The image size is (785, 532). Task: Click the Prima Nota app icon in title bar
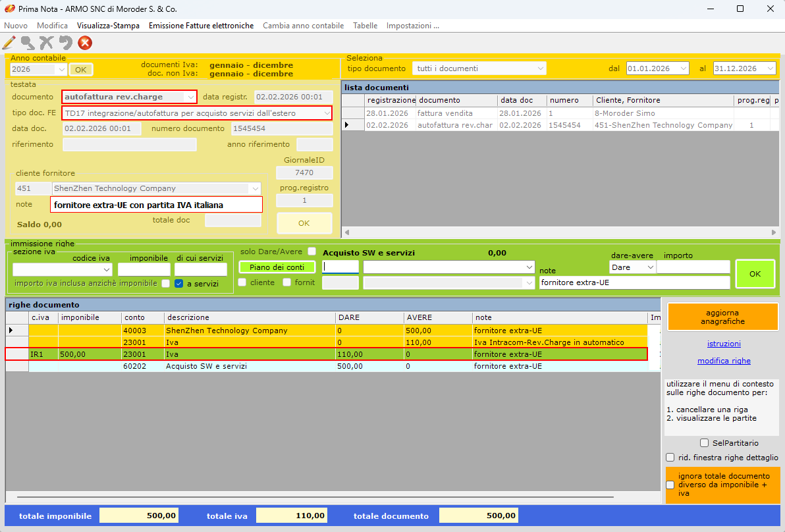click(10, 9)
